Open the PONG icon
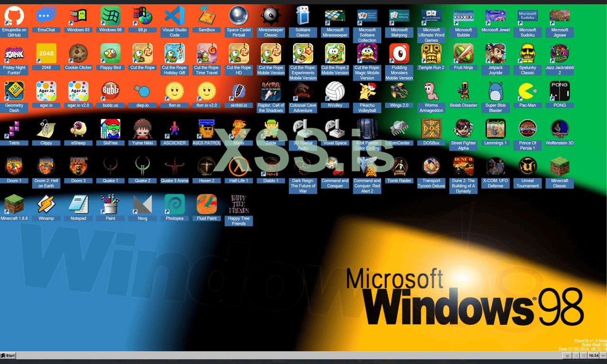 560,91
